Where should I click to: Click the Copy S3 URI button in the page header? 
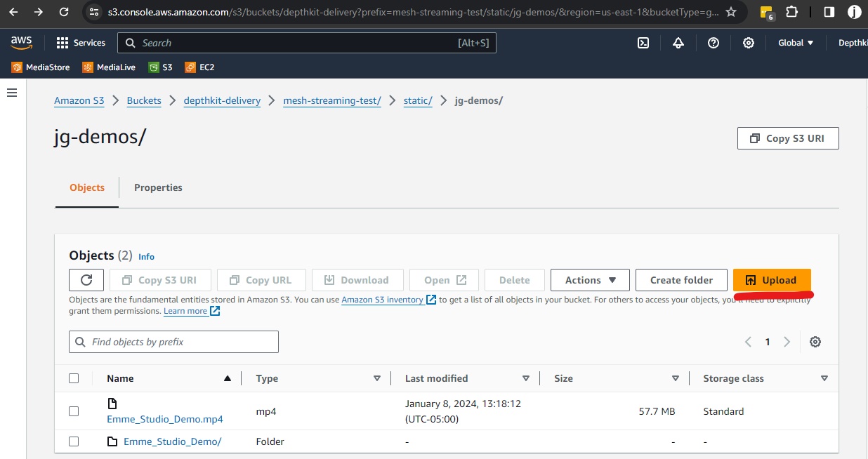click(788, 138)
